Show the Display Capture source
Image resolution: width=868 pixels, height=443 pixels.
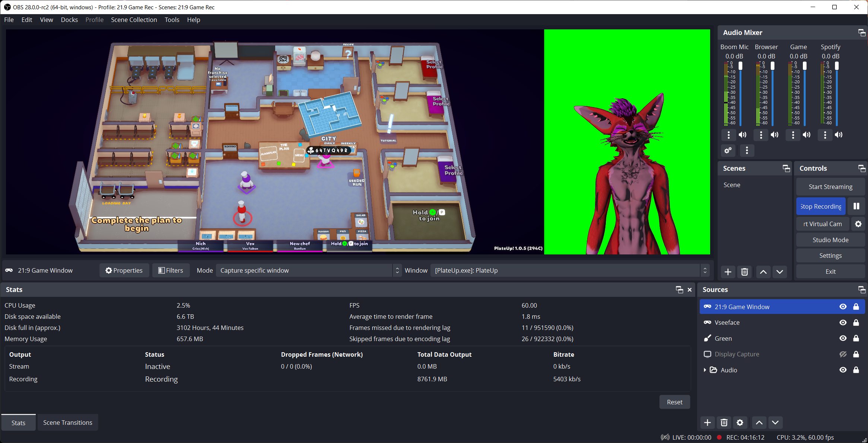(x=843, y=354)
